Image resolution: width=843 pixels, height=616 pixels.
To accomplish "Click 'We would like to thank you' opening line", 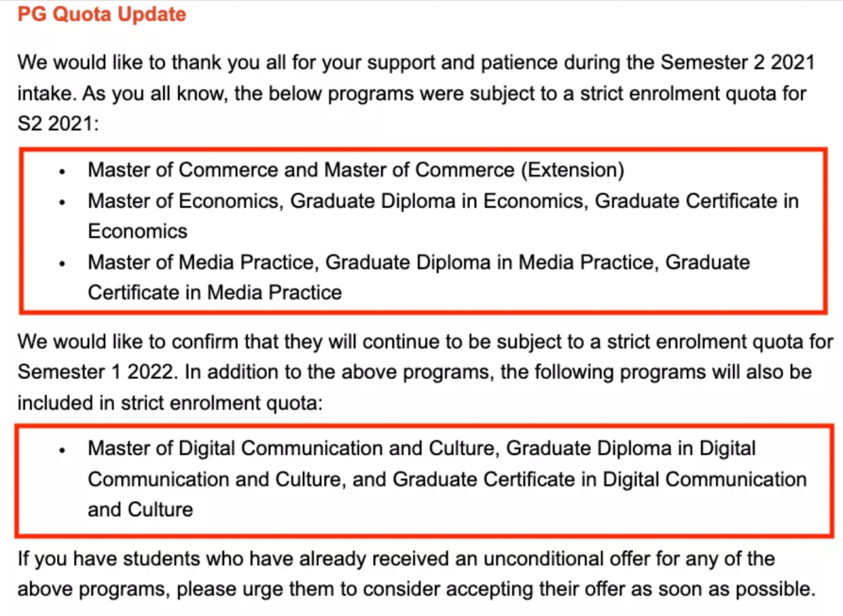I will [416, 62].
